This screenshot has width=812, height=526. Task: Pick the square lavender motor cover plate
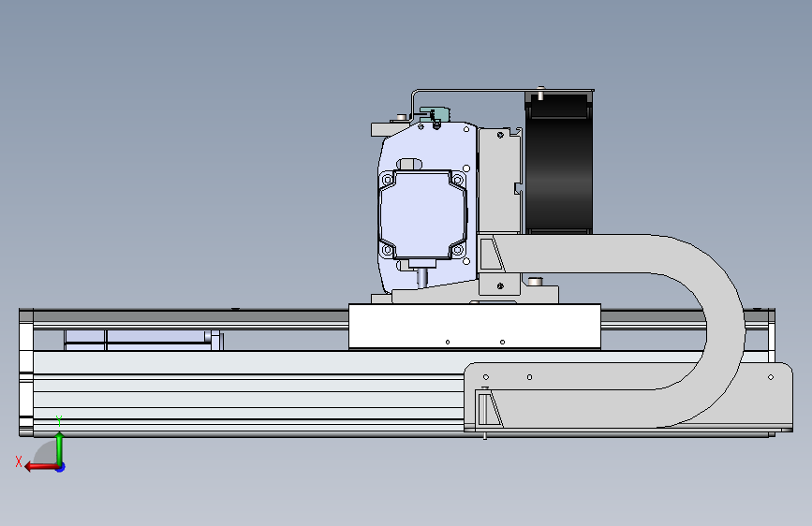tap(423, 214)
